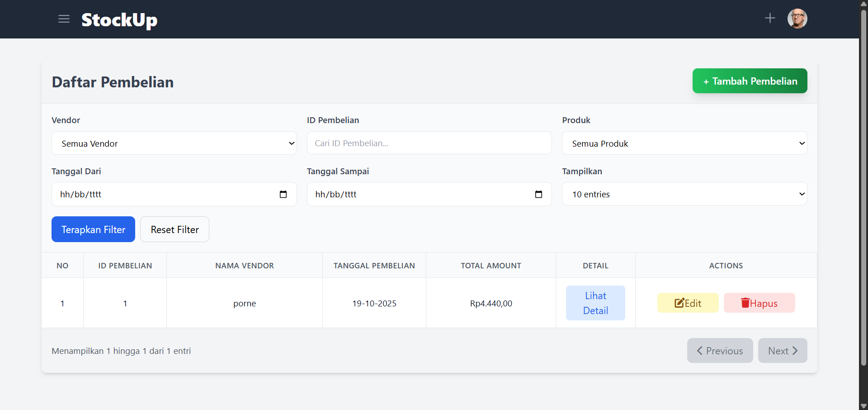The width and height of the screenshot is (868, 410).
Task: Open calendar picker for Tanggal Sampai
Action: pyautogui.click(x=538, y=194)
